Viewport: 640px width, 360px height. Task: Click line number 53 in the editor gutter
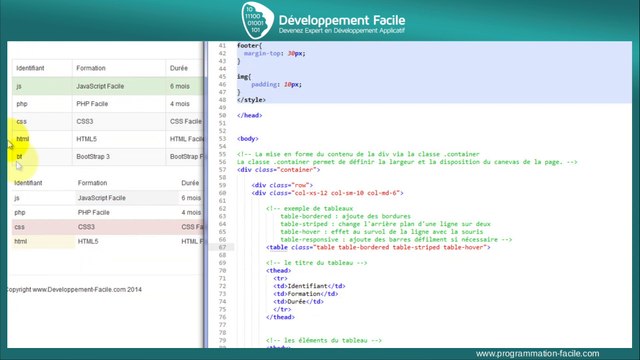click(x=222, y=139)
